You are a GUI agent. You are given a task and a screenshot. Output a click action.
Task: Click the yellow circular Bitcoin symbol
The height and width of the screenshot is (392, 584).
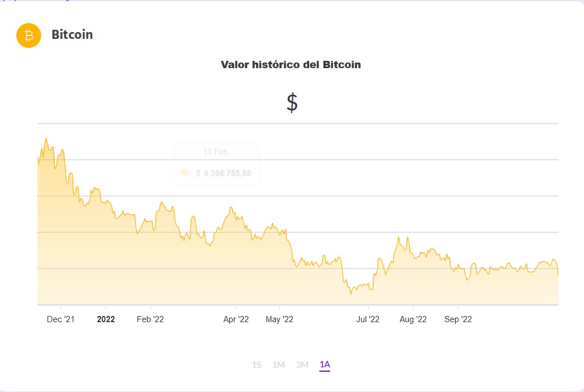28,35
